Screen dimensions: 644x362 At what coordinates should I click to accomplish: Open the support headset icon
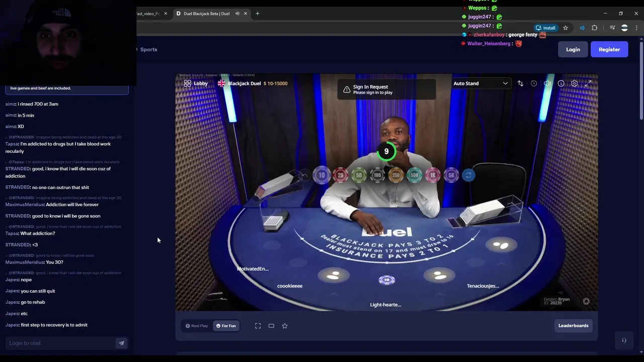point(624,340)
